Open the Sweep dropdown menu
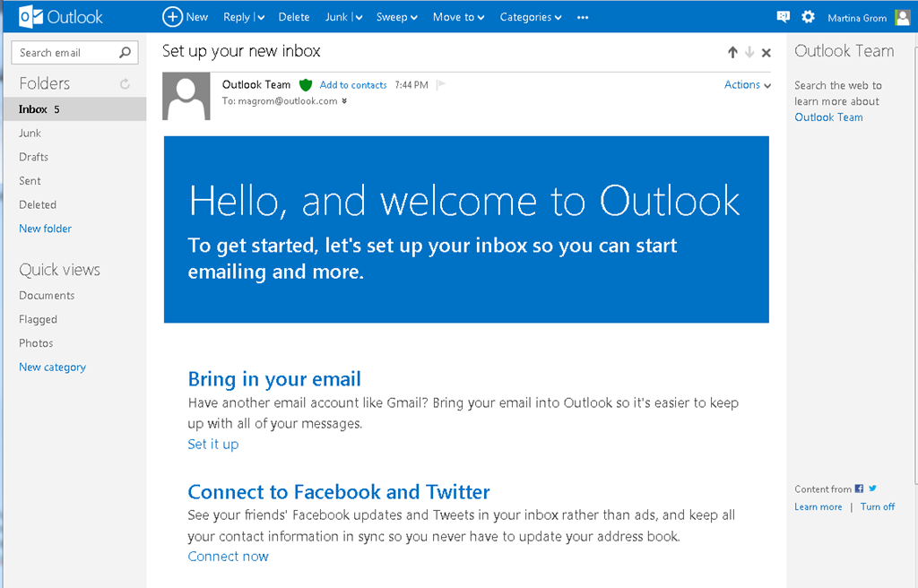The height and width of the screenshot is (588, 918). point(396,17)
